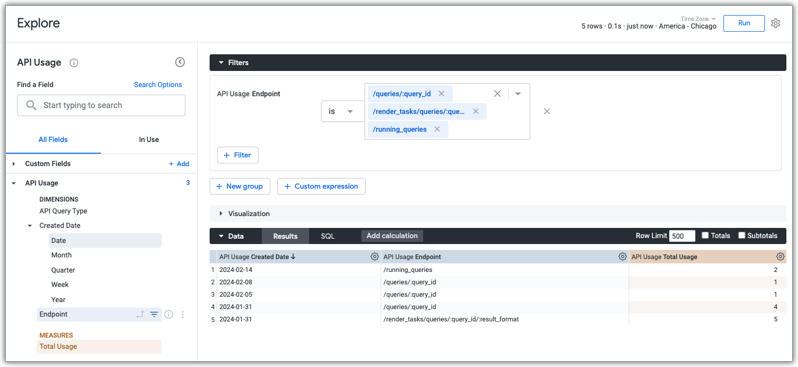Expand the Visualization section
This screenshot has width=798, height=367.
pyautogui.click(x=249, y=214)
